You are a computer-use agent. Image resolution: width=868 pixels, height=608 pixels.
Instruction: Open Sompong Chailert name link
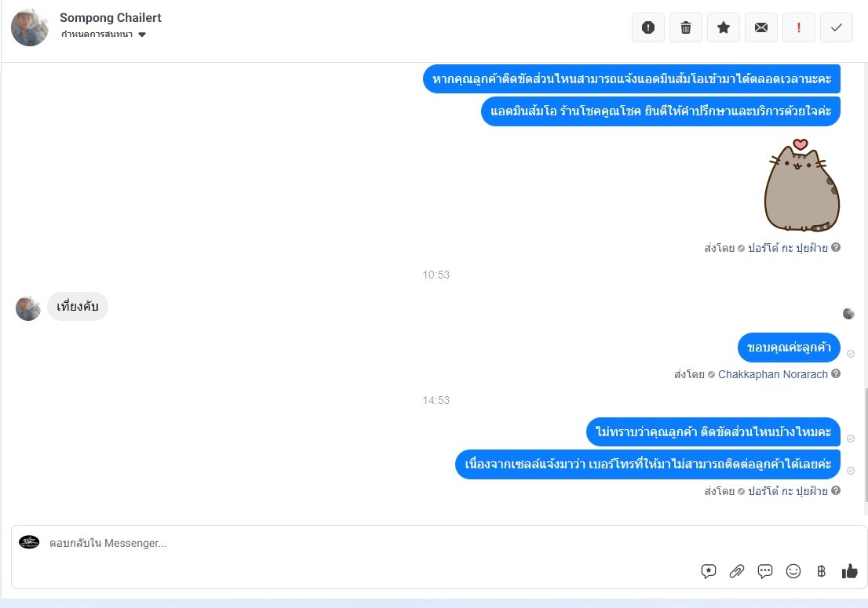pyautogui.click(x=110, y=18)
